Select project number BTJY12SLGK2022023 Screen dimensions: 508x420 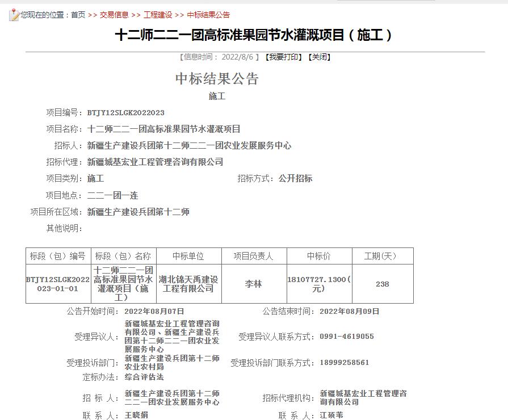coord(126,112)
